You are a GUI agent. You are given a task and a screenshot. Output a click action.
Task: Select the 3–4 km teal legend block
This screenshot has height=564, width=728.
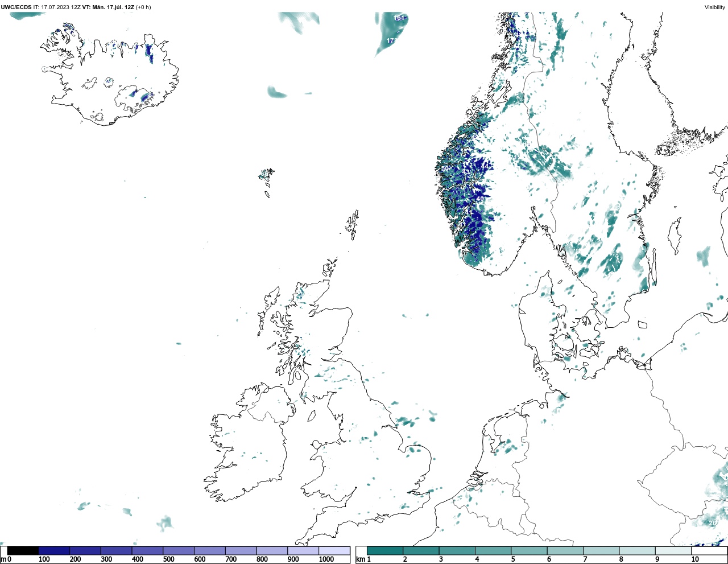457,550
